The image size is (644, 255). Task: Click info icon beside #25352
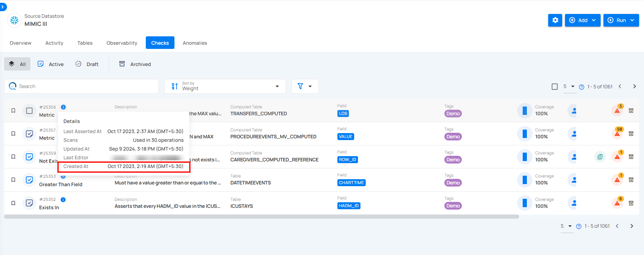coord(63,200)
